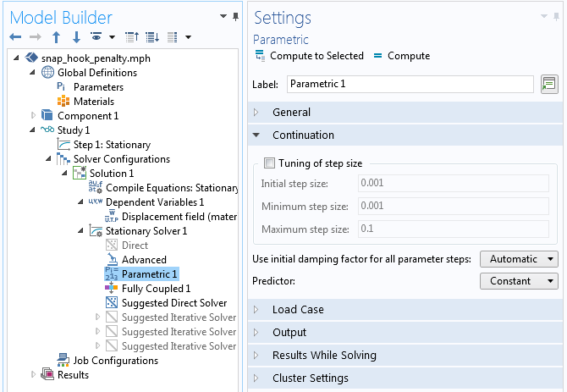The width and height of the screenshot is (567, 392).
Task: Click the Label text field
Action: point(410,84)
